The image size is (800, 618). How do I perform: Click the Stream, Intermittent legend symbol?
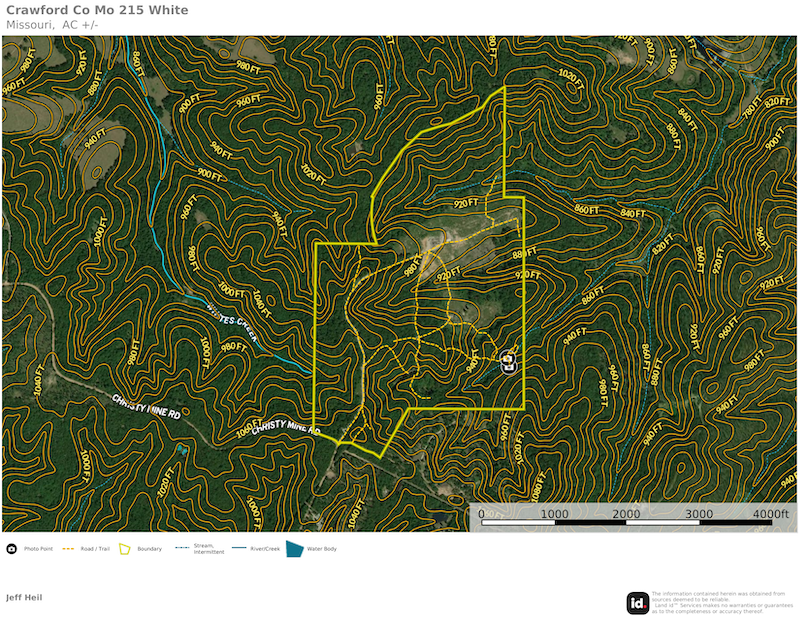(182, 547)
